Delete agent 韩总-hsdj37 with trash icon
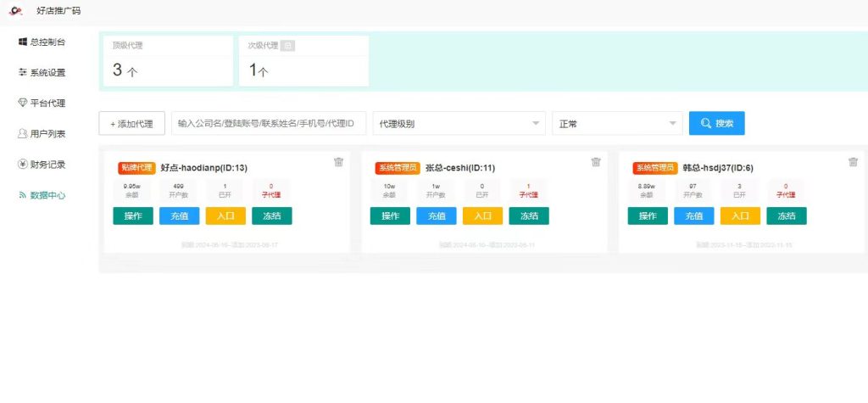868x403 pixels. [853, 162]
